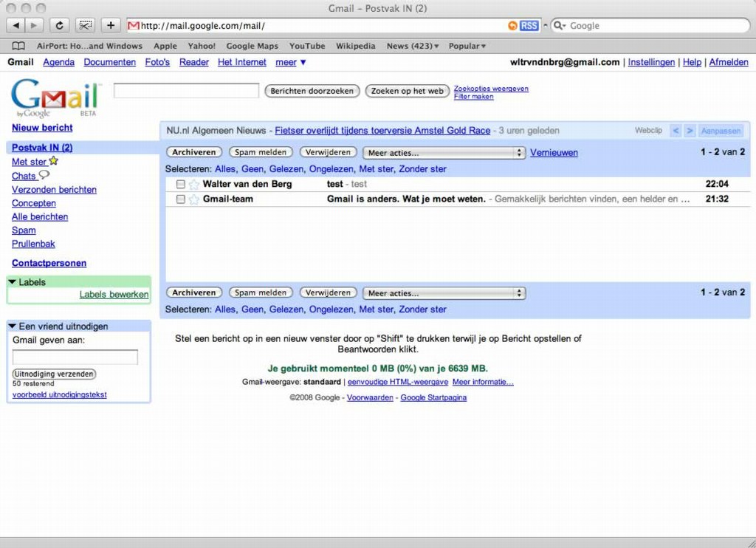This screenshot has height=548, width=756.
Task: Open the top 'Meer acties...' dropdown
Action: 444,153
